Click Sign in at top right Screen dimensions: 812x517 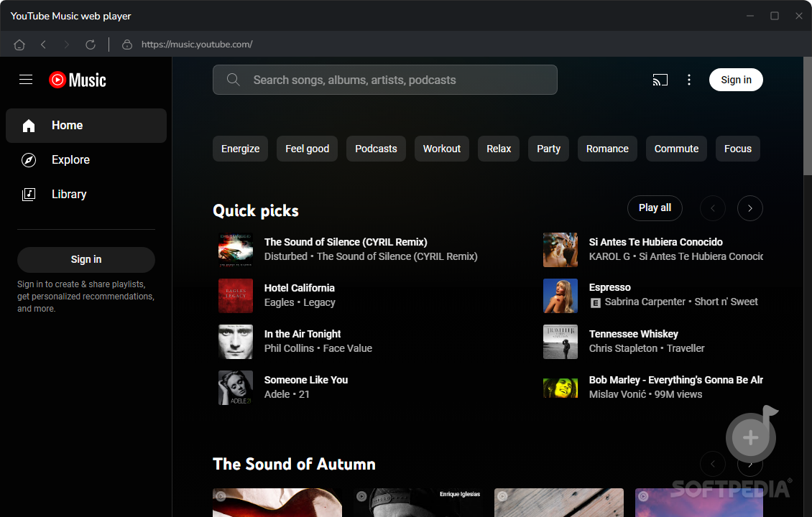coord(736,80)
